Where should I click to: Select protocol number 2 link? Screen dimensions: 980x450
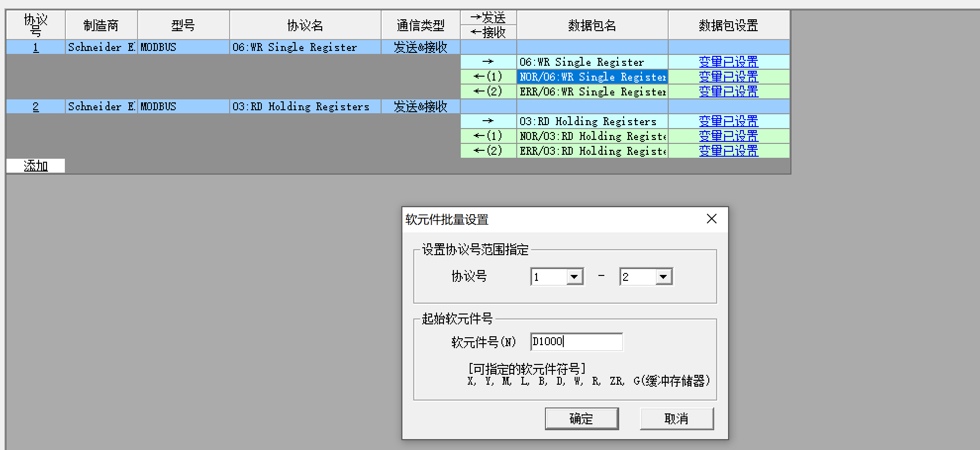[x=36, y=107]
